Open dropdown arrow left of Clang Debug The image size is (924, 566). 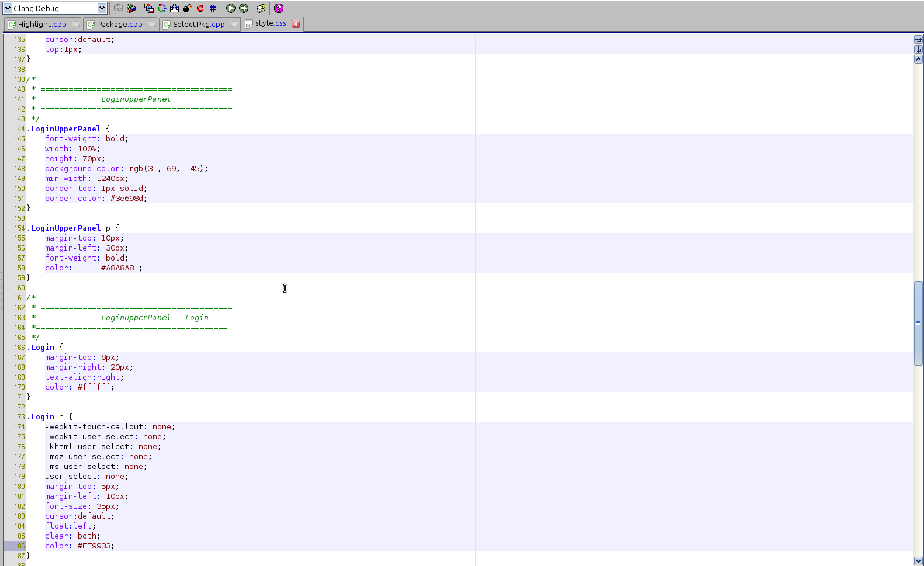click(8, 8)
